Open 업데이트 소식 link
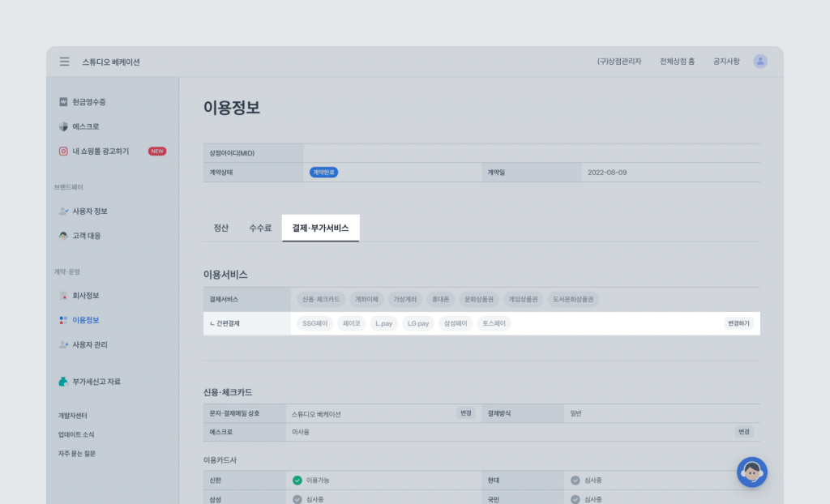The image size is (830, 504). 76,434
